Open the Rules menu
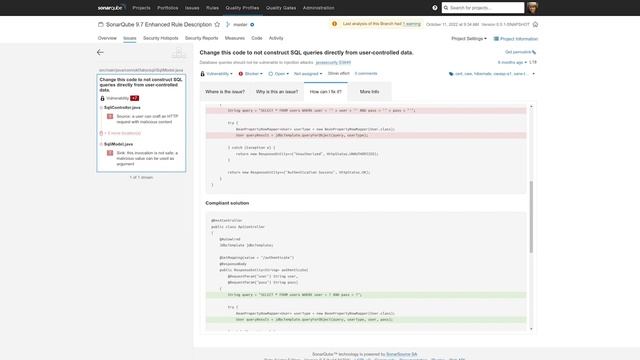The width and height of the screenshot is (640, 360). 212,8
